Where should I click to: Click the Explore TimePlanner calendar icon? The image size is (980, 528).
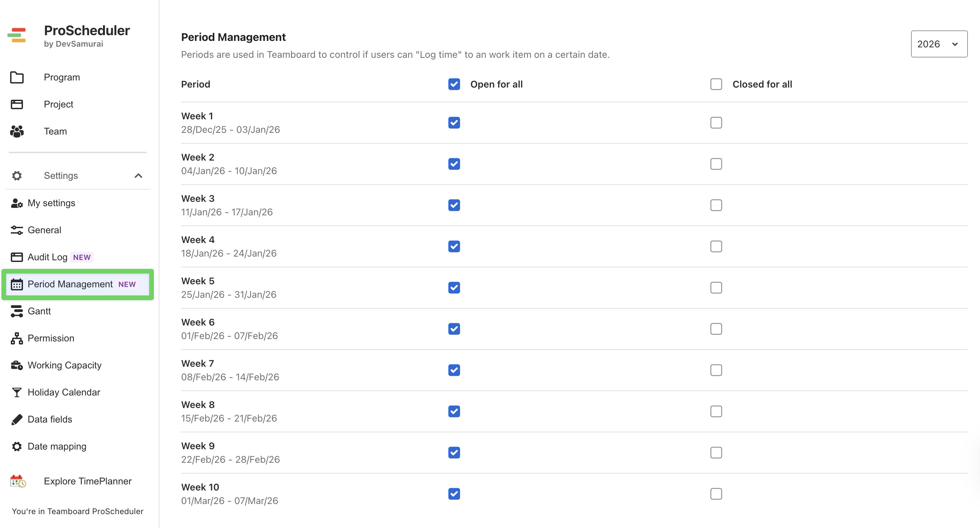[x=18, y=481]
